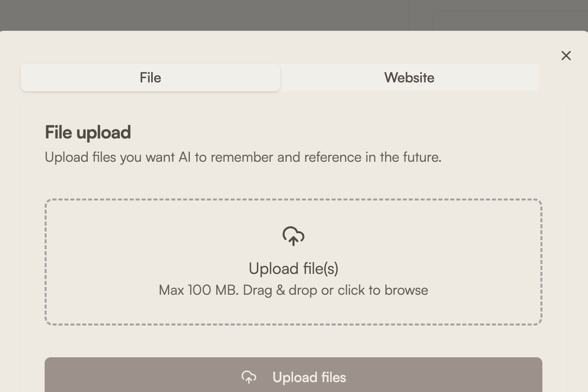This screenshot has height=392, width=588.
Task: Click empty gap between drop zone and button
Action: point(294,341)
